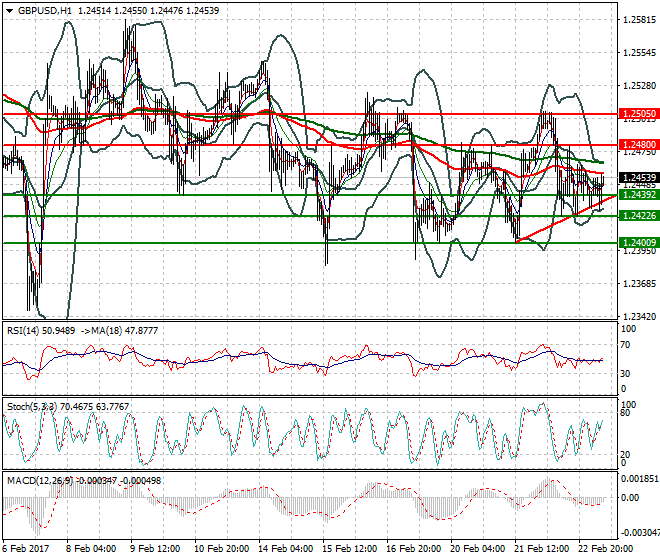Click the RSI scale value 70

click(628, 346)
